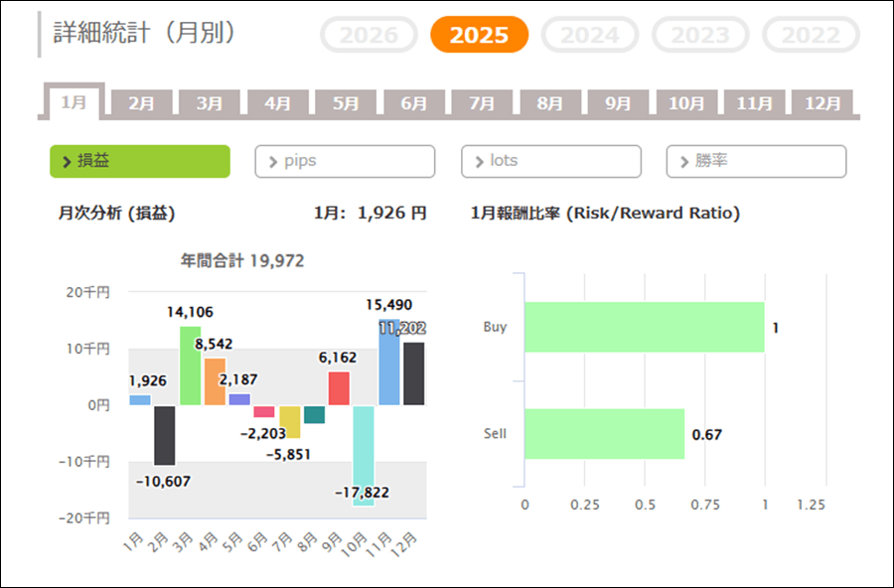Show the 損益 statistics view

pyautogui.click(x=140, y=161)
